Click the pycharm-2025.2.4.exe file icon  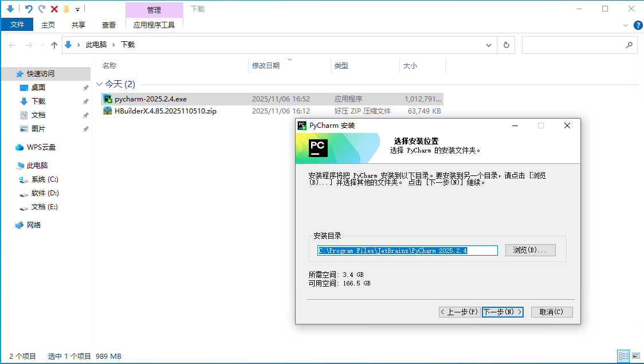(108, 99)
